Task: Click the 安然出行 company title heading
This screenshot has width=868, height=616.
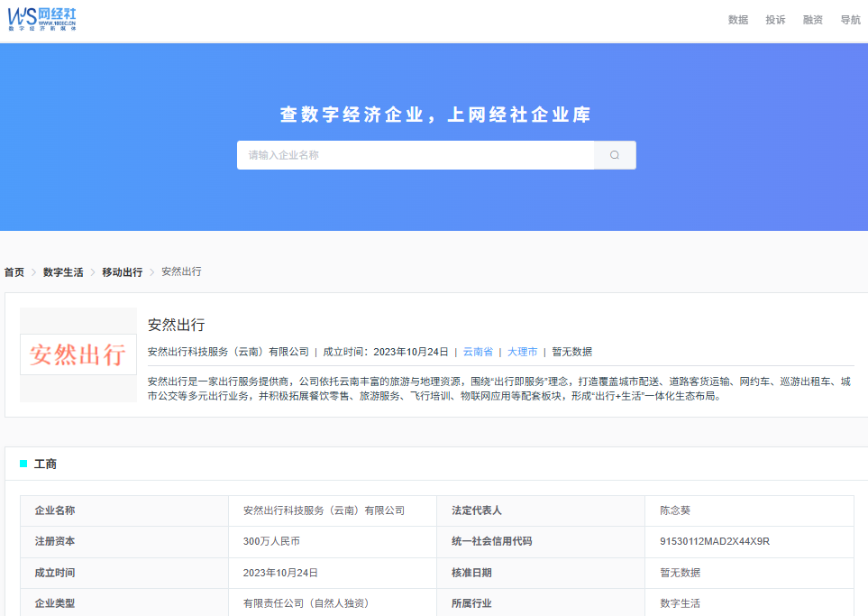Action: click(177, 325)
